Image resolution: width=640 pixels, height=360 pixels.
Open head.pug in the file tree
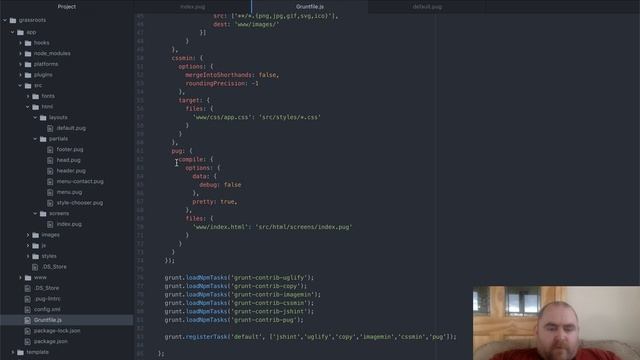(69, 160)
